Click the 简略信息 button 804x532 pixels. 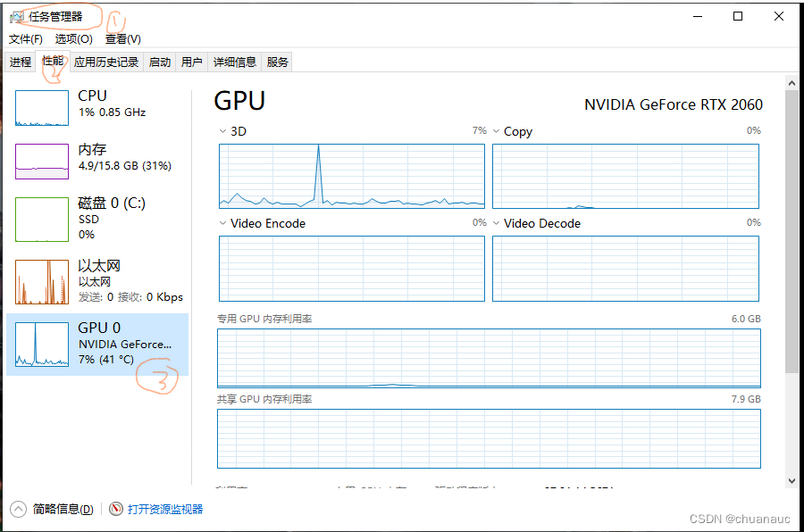pyautogui.click(x=63, y=509)
